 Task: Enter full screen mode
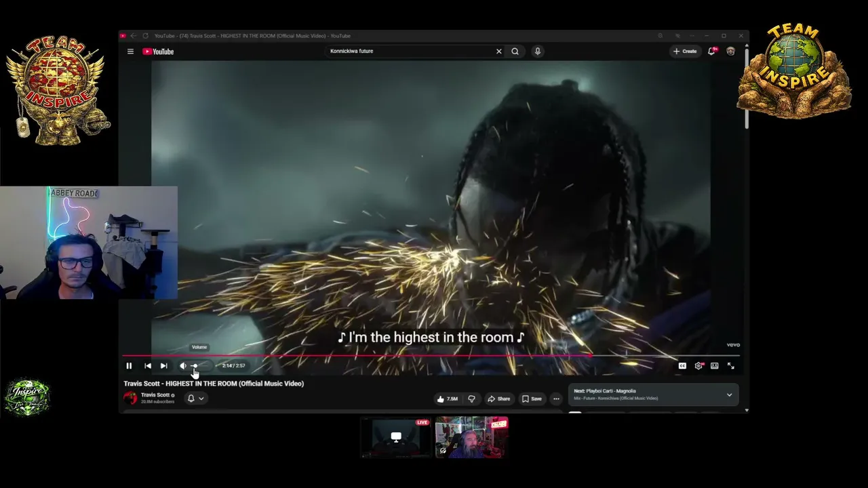731,366
